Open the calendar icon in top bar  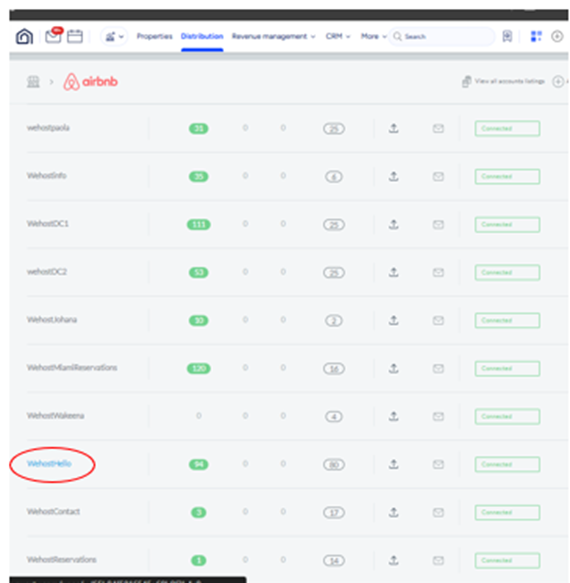[75, 36]
